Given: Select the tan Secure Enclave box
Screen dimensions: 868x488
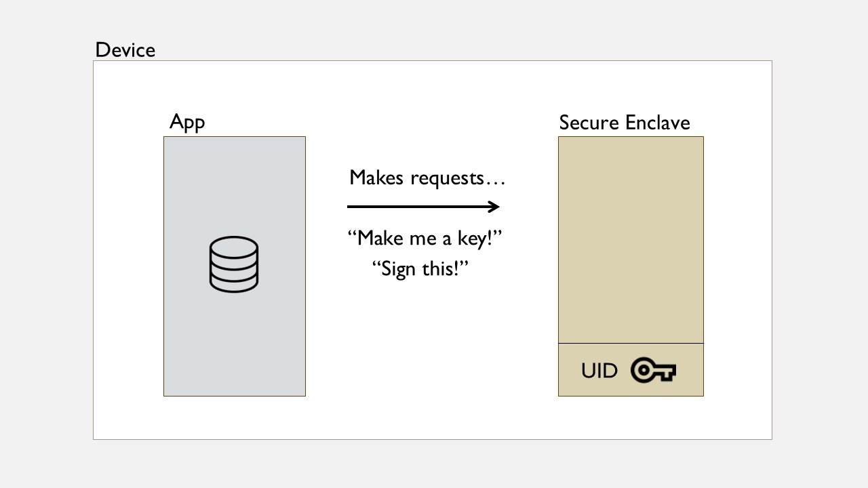Looking at the screenshot, I should 631,266.
